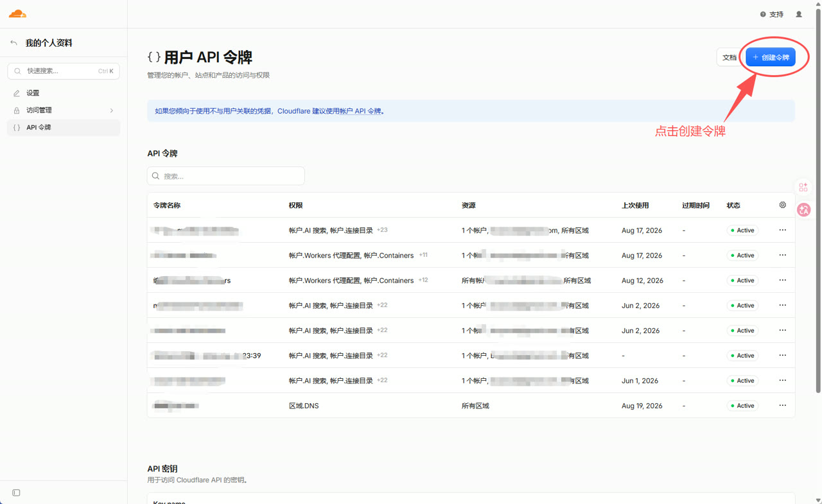
Task: Click the 用户 API 令牌 page heading
Action: pyautogui.click(x=208, y=57)
